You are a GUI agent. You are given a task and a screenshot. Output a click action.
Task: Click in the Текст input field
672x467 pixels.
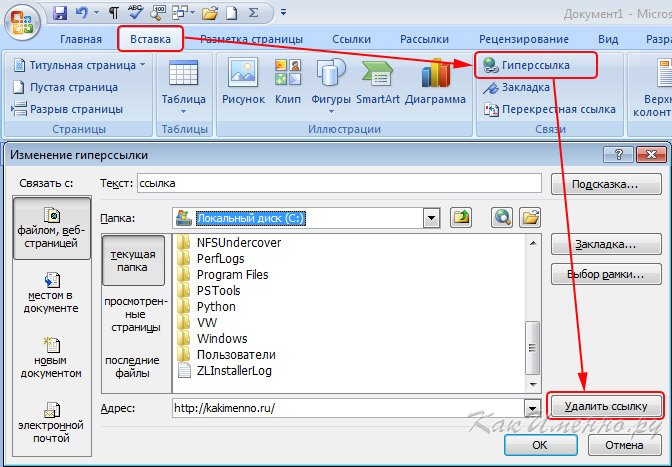click(x=339, y=183)
